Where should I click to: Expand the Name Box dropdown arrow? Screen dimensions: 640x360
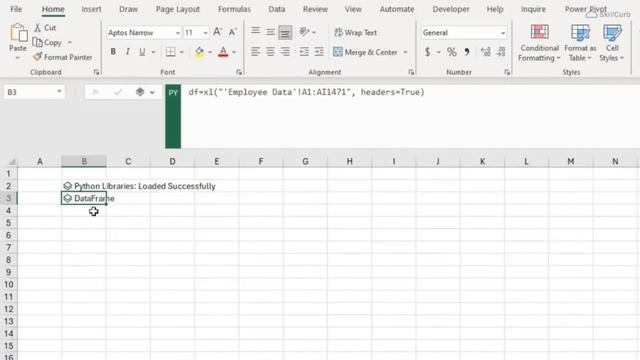[59, 91]
